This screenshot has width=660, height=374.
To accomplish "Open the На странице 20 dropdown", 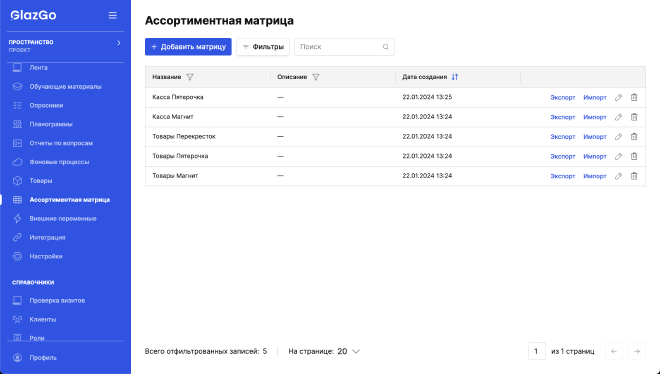I will click(349, 351).
